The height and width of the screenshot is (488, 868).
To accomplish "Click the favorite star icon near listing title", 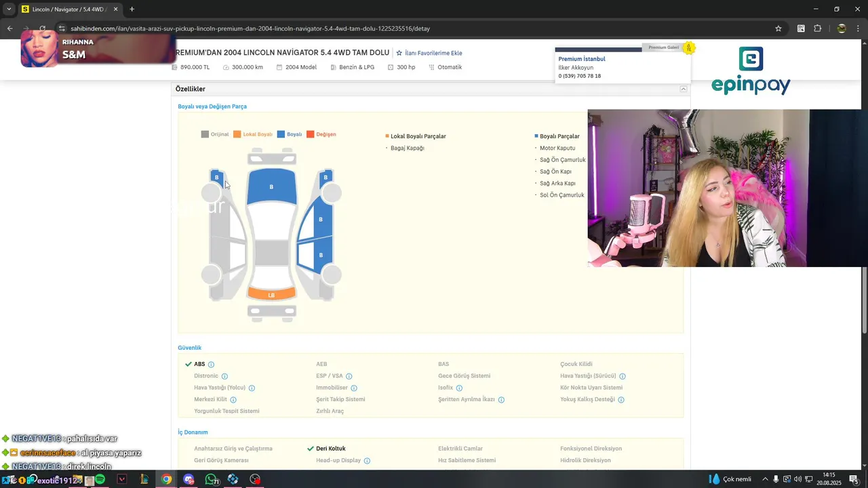I will pyautogui.click(x=399, y=53).
